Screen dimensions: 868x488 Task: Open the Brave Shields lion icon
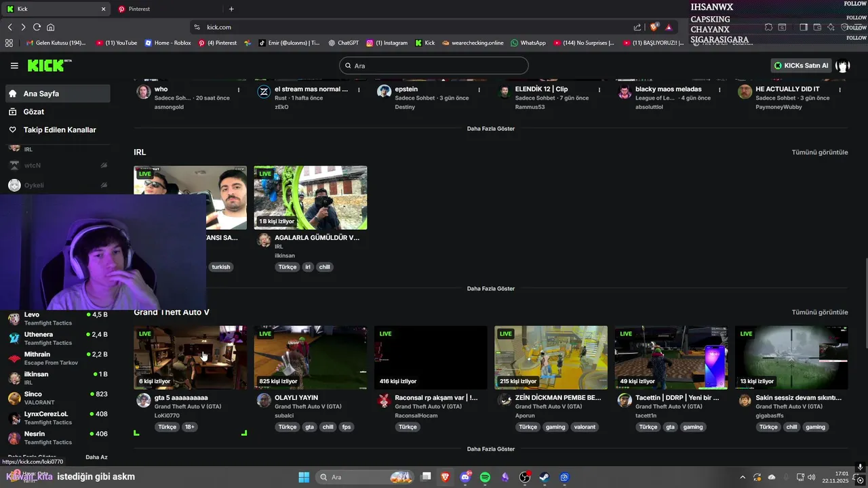coord(654,27)
